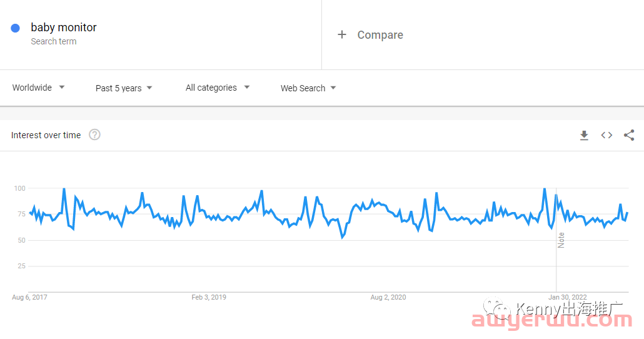
Task: Expand the Past 5 years time range
Action: click(x=124, y=88)
